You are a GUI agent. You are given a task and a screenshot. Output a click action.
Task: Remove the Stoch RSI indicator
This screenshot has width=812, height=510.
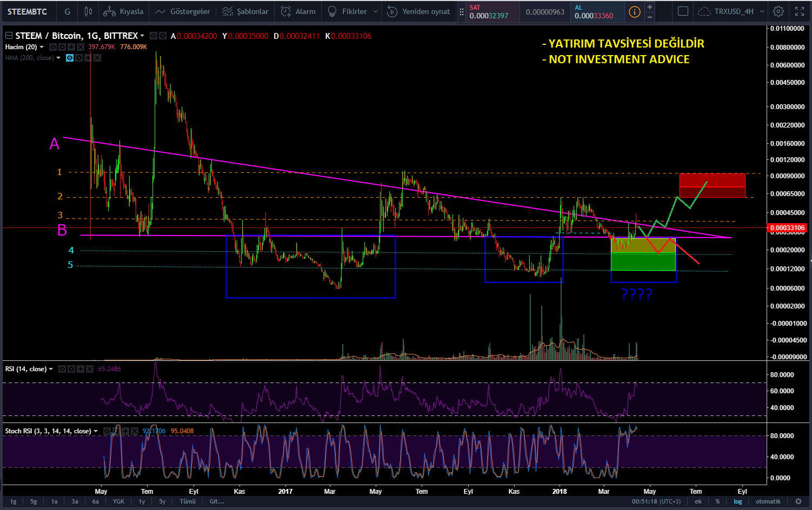click(x=135, y=431)
